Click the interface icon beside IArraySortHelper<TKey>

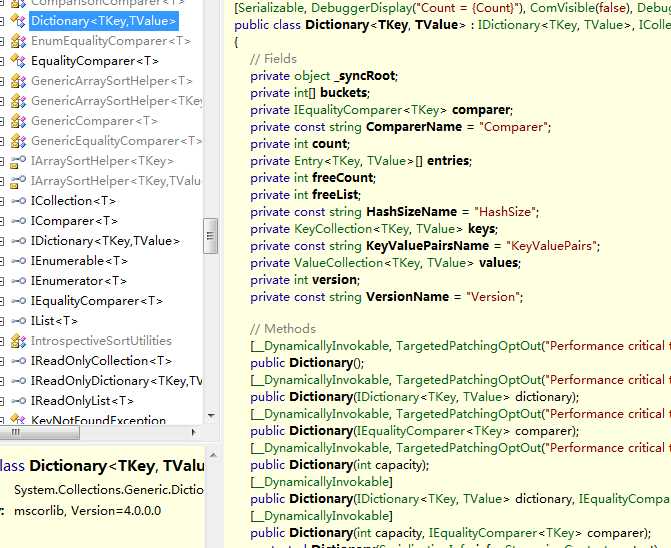pyautogui.click(x=18, y=161)
